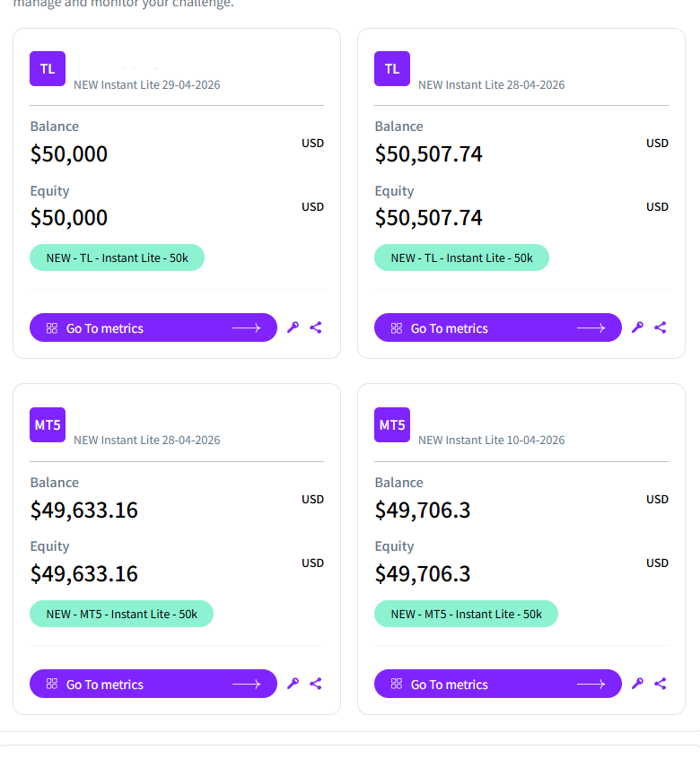Screen dimensions: 700x759
Task: Click share icon on the $49,633.16 account card
Action: pos(316,684)
